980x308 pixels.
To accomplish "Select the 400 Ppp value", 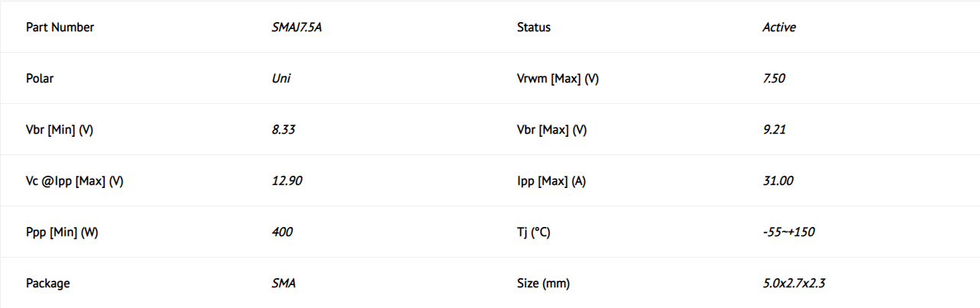I will pyautogui.click(x=282, y=232).
